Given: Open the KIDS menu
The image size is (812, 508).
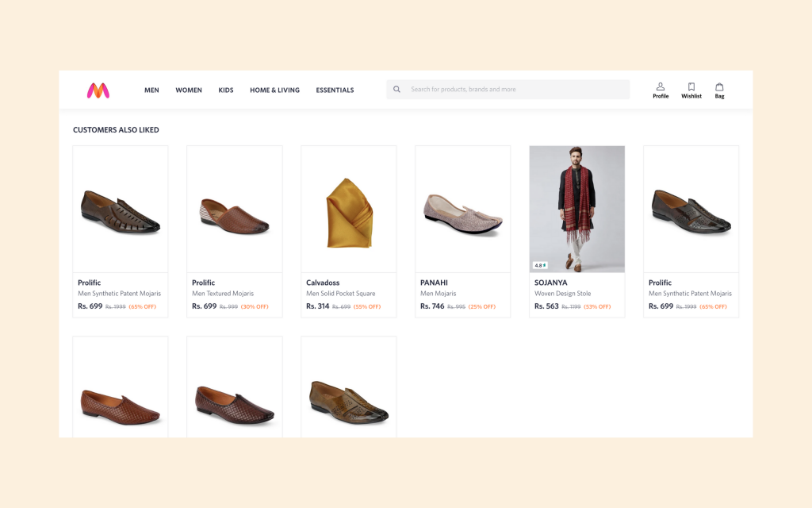Looking at the screenshot, I should coord(226,90).
